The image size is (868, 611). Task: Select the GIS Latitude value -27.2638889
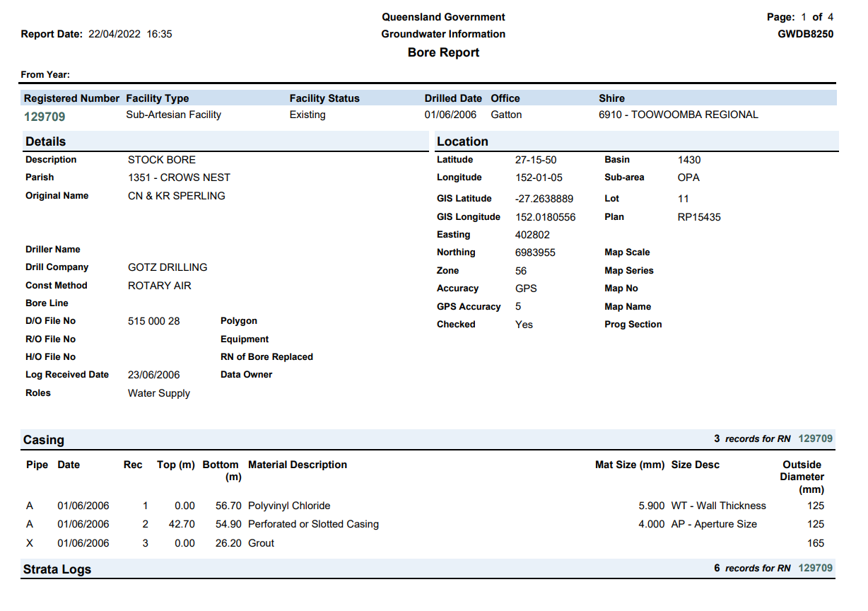544,199
